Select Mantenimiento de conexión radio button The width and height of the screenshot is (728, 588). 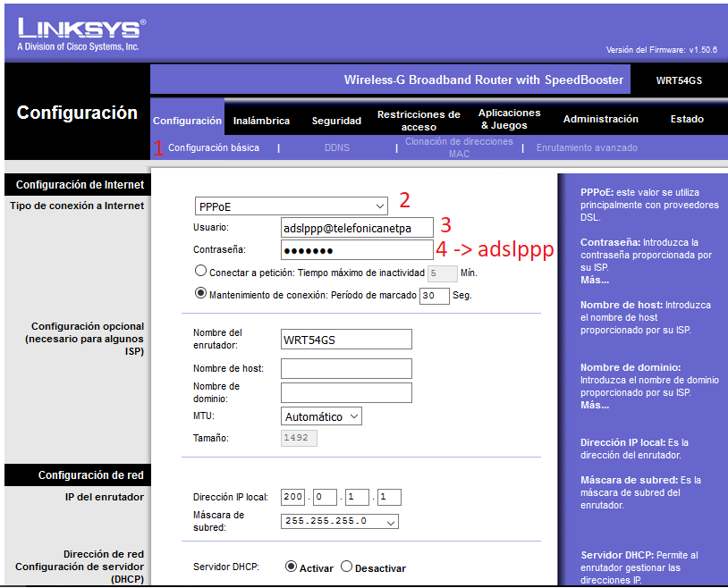click(200, 293)
